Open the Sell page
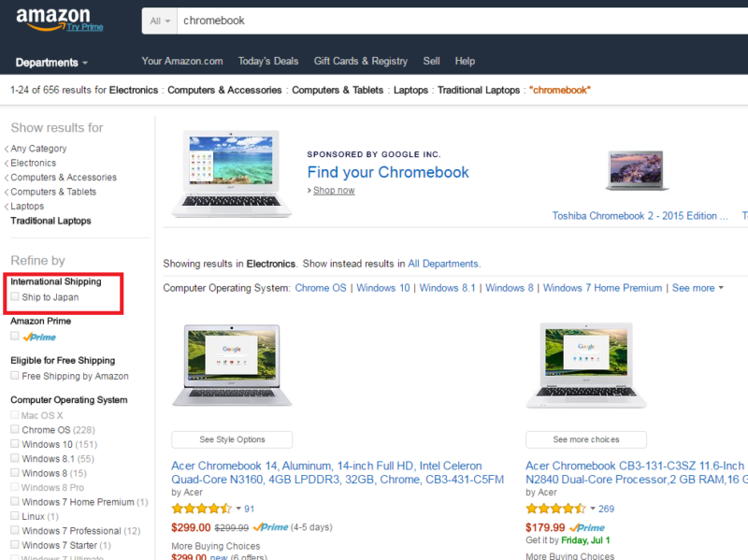748x560 pixels. point(431,61)
